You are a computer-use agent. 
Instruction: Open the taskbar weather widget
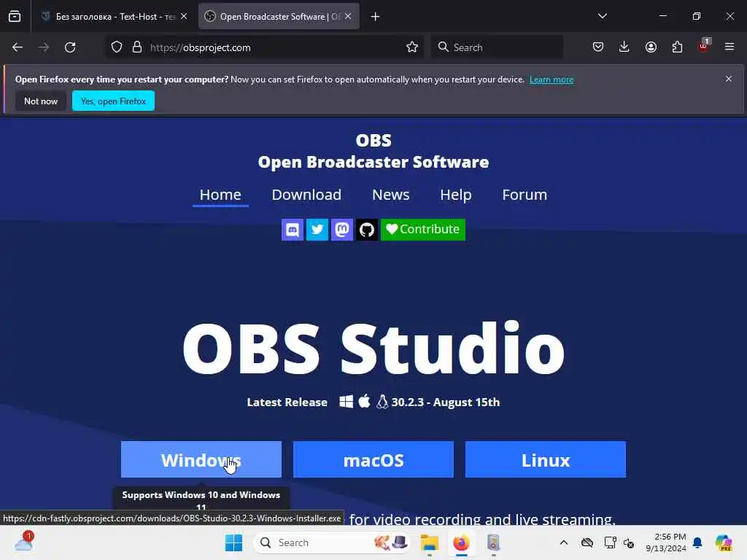coord(24,542)
